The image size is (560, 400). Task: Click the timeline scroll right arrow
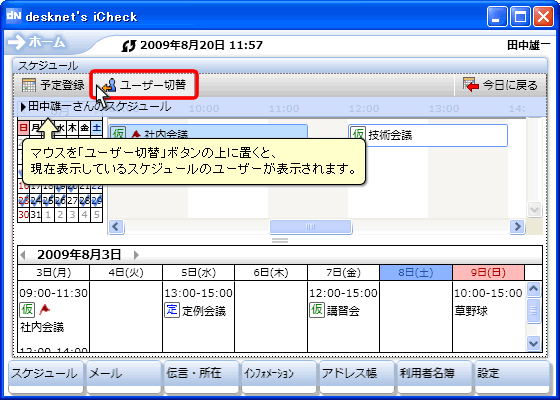[x=517, y=226]
